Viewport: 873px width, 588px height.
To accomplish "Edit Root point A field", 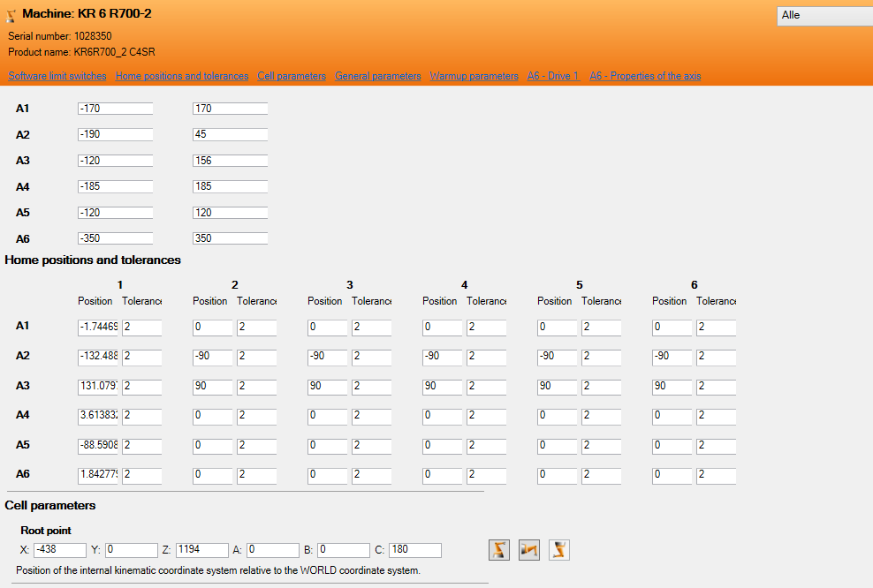I will (273, 550).
